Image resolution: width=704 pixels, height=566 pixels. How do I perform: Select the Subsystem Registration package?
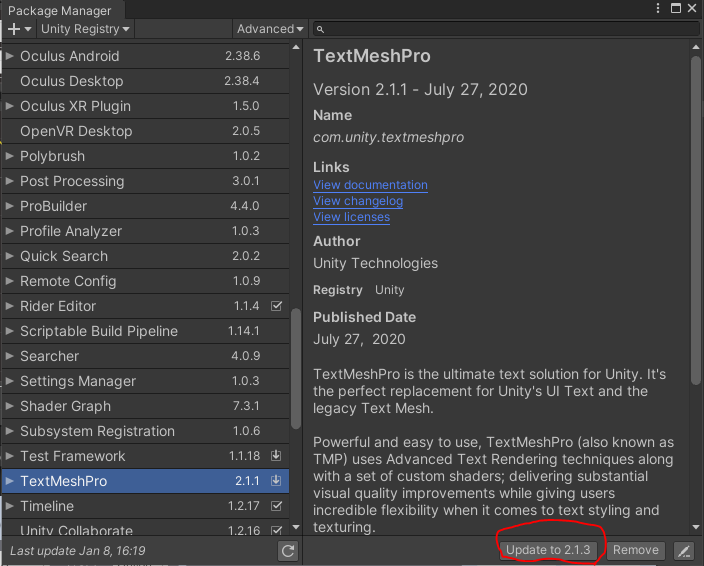(x=145, y=431)
